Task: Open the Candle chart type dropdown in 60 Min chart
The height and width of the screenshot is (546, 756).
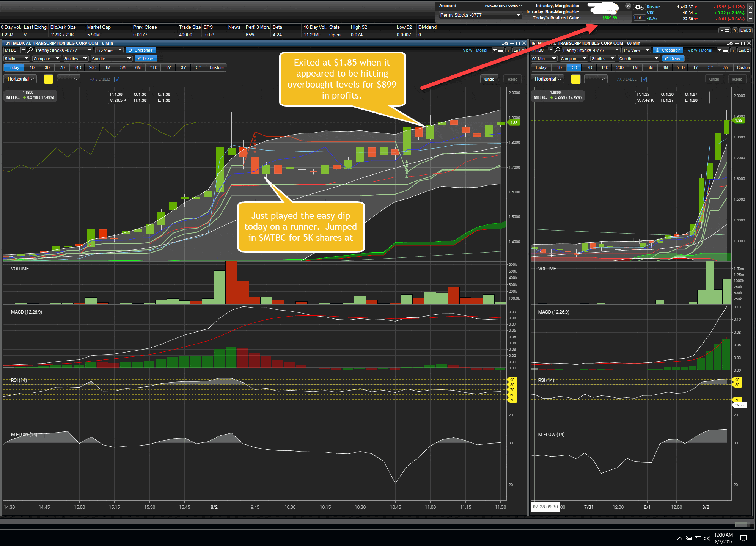Action: tap(638, 58)
